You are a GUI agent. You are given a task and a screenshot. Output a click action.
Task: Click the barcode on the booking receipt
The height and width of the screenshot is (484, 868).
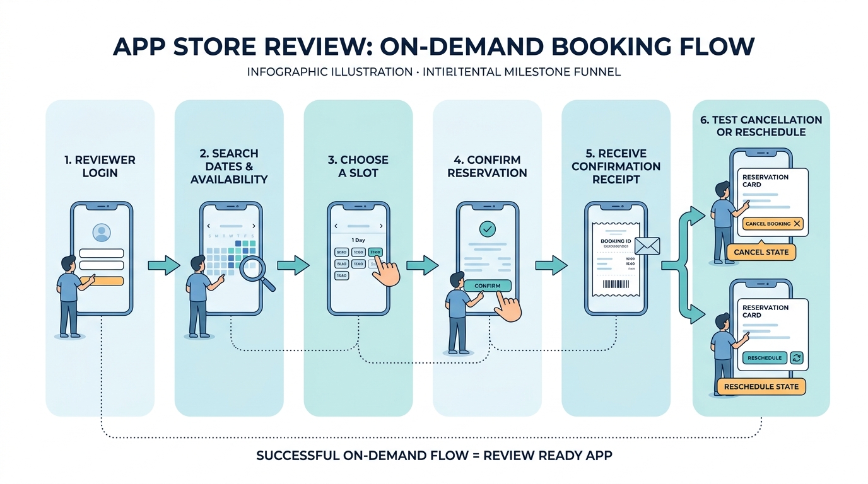(x=616, y=285)
